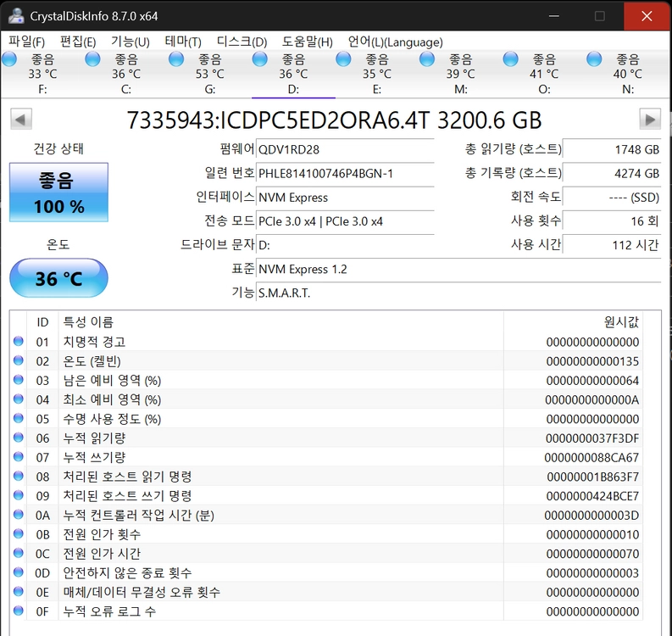Select attribute row 02 온도 (켈빈)
Screen dimensions: 672x636
[x=326, y=361]
